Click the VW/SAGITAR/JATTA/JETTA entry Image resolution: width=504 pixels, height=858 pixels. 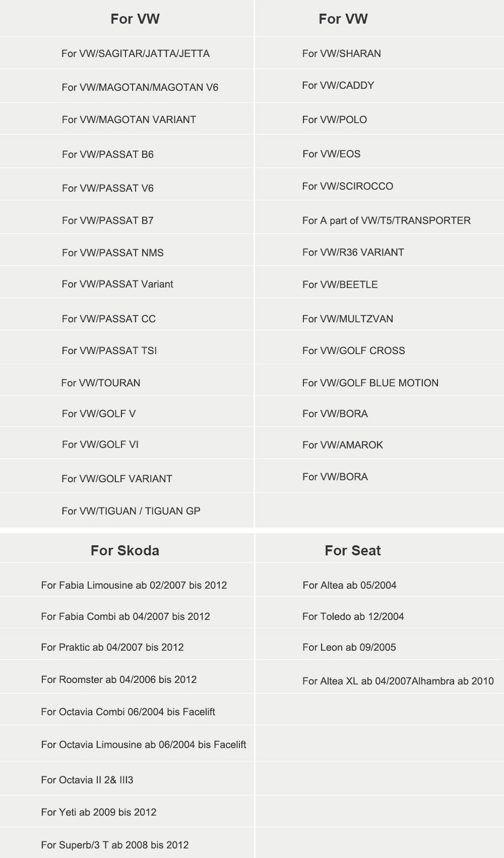pos(135,53)
